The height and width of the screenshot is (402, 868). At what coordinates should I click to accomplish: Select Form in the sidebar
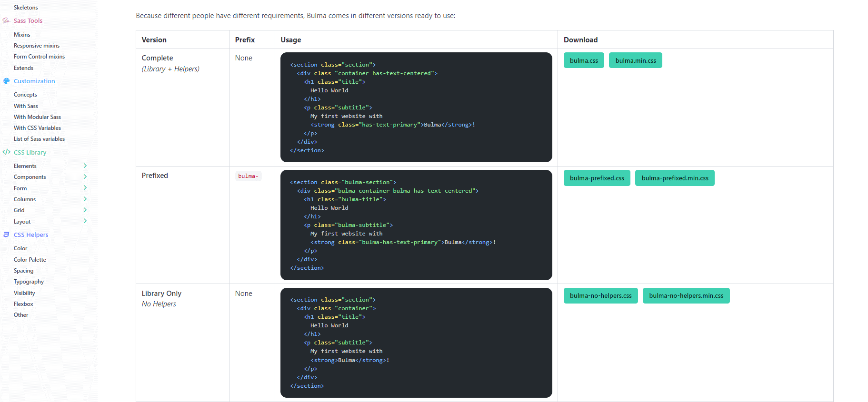(x=20, y=188)
